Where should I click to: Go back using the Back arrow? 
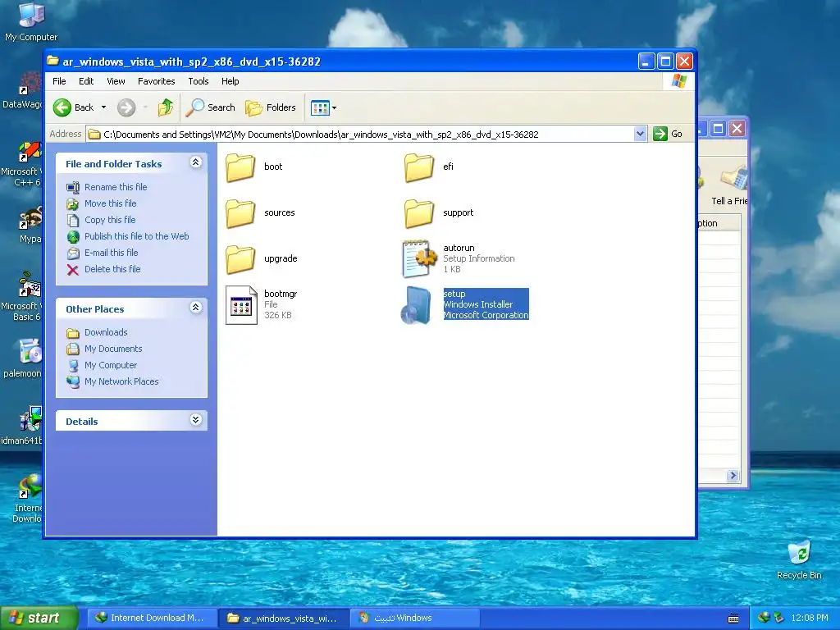click(x=73, y=107)
